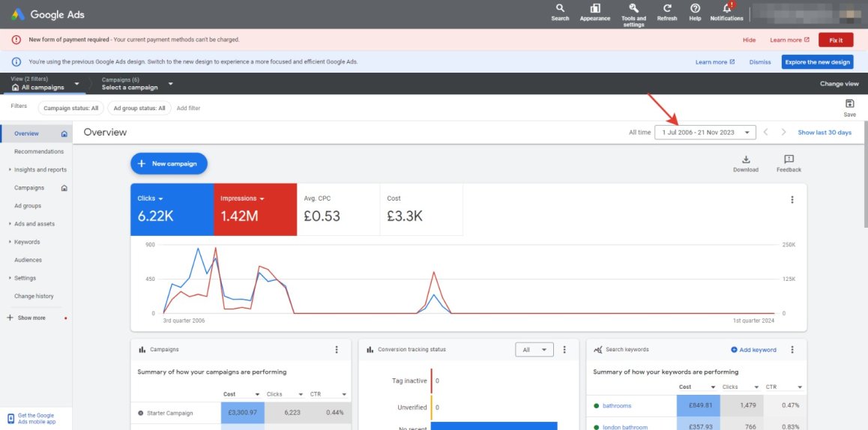Open Change history in the sidebar
Viewport: 868px width, 430px height.
click(x=34, y=296)
